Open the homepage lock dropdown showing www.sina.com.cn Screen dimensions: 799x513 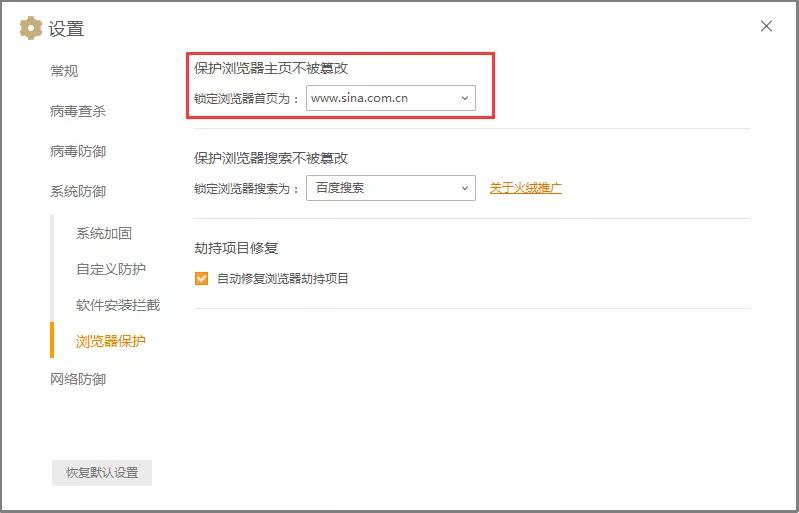(391, 98)
